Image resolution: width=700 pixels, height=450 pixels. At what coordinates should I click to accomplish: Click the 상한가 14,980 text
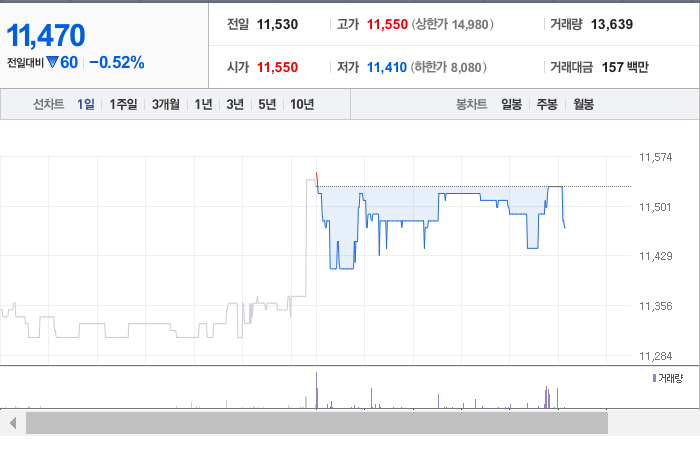[452, 24]
